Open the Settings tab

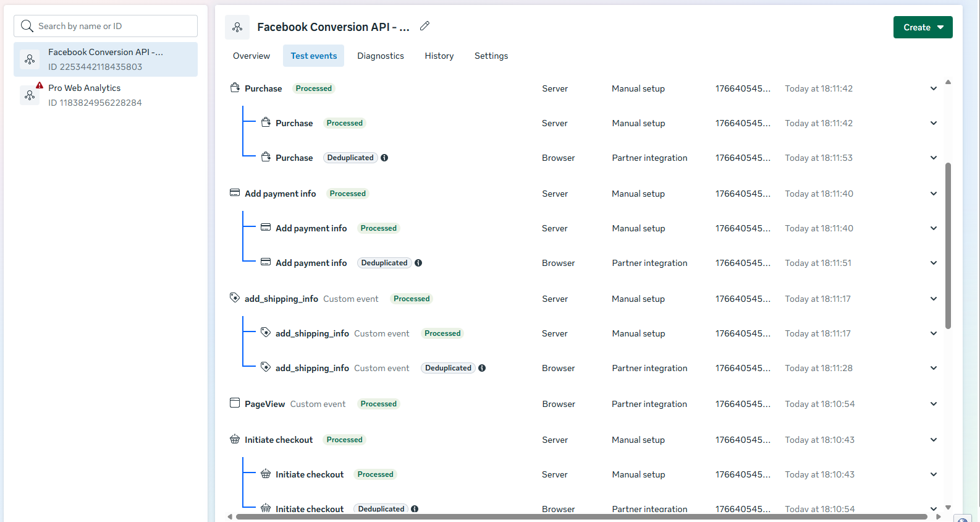491,56
